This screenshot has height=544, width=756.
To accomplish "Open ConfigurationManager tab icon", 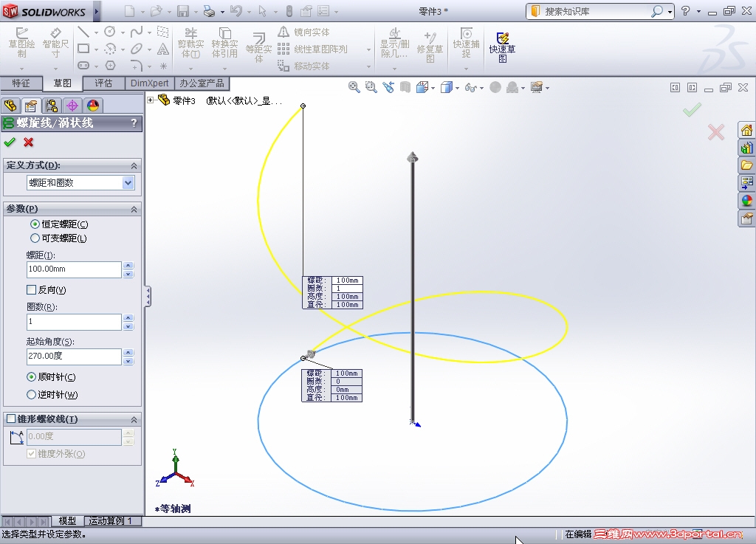I will (x=52, y=106).
